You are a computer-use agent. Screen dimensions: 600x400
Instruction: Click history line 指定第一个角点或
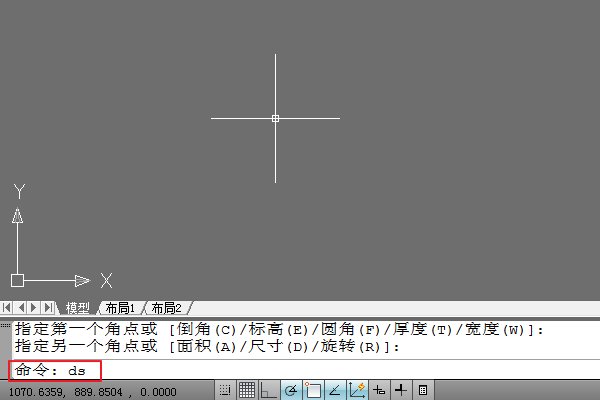[x=279, y=329]
